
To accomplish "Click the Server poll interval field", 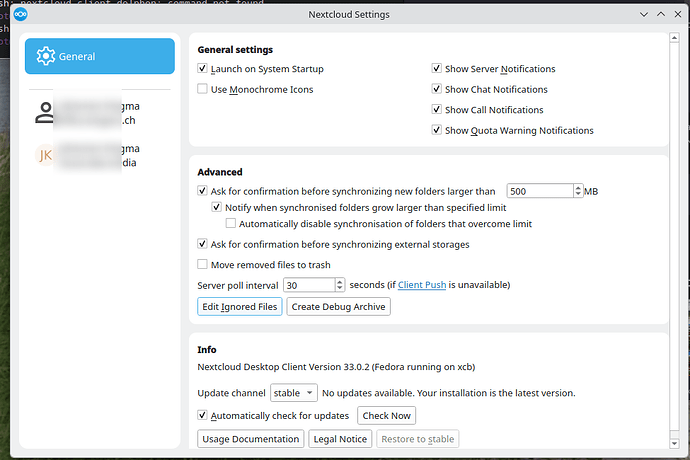I will click(309, 285).
